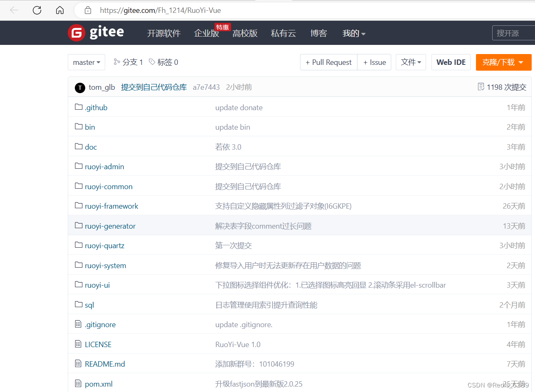Image resolution: width=535 pixels, height=392 pixels.
Task: Open the ruoyi-framework folder link
Action: 111,206
